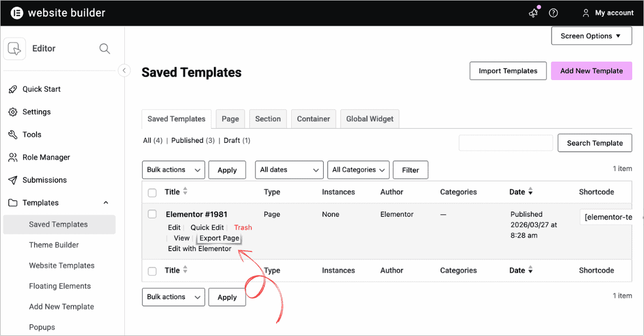
Task: Switch to the Container tab
Action: [314, 119]
